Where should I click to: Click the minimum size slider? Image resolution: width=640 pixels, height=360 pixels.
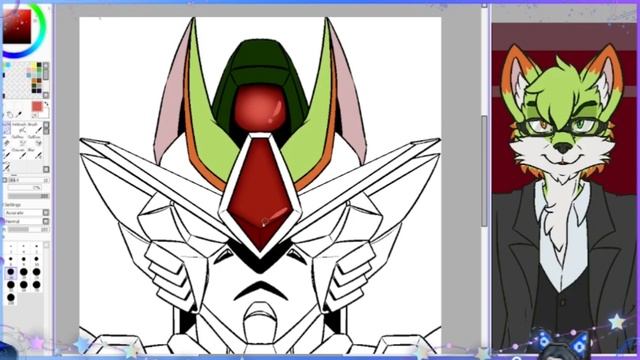(24, 188)
